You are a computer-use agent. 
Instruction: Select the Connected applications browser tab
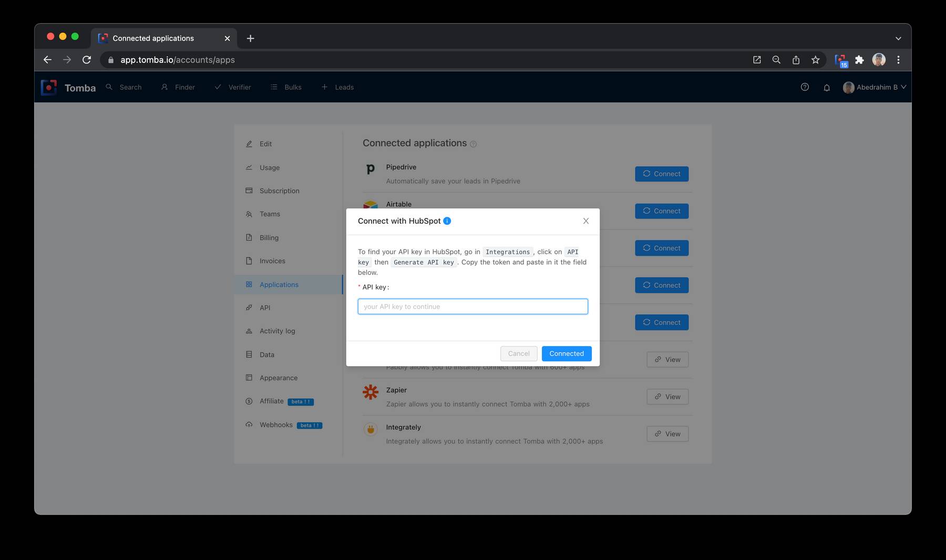tap(163, 38)
